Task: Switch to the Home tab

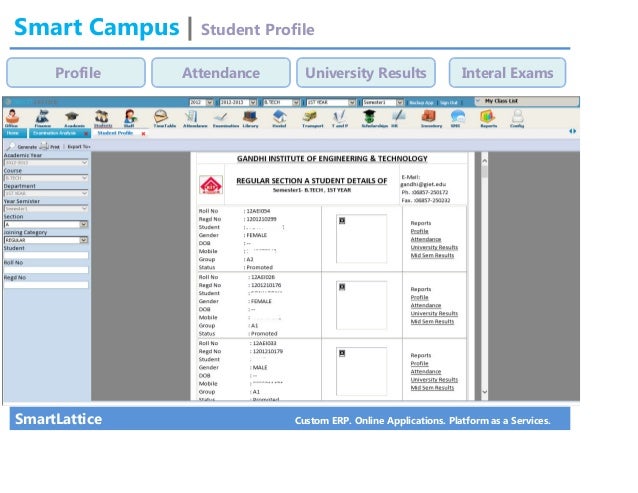Action: (x=13, y=133)
